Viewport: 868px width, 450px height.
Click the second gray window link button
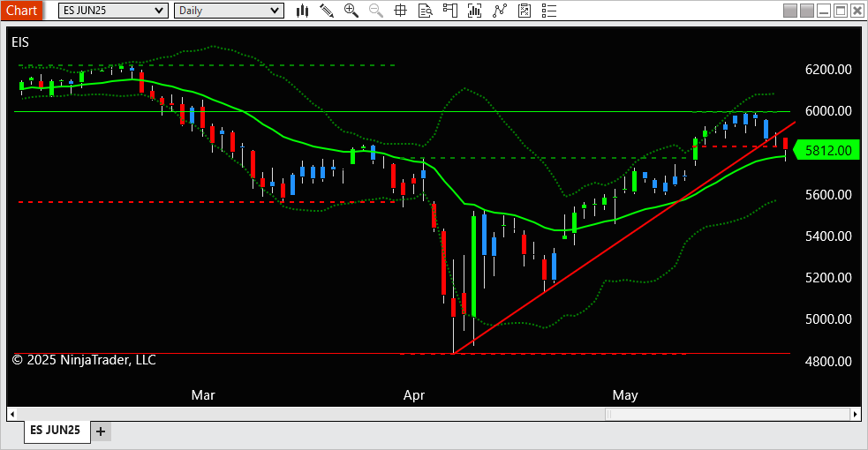point(807,11)
